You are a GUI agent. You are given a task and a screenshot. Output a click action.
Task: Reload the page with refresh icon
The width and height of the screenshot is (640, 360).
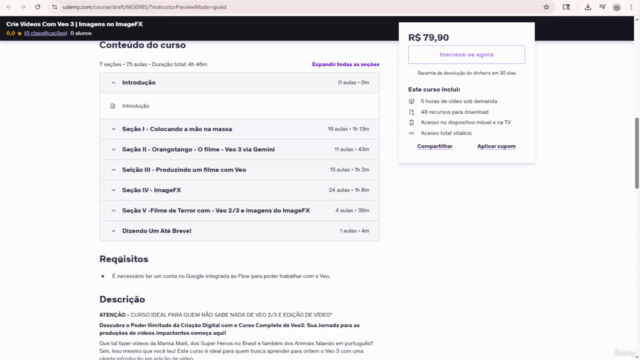coord(38,7)
